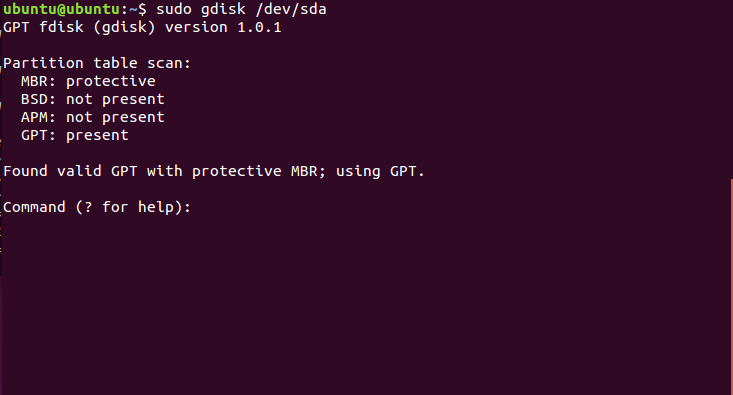Click the using GPT. text
The image size is (733, 395).
(x=380, y=171)
